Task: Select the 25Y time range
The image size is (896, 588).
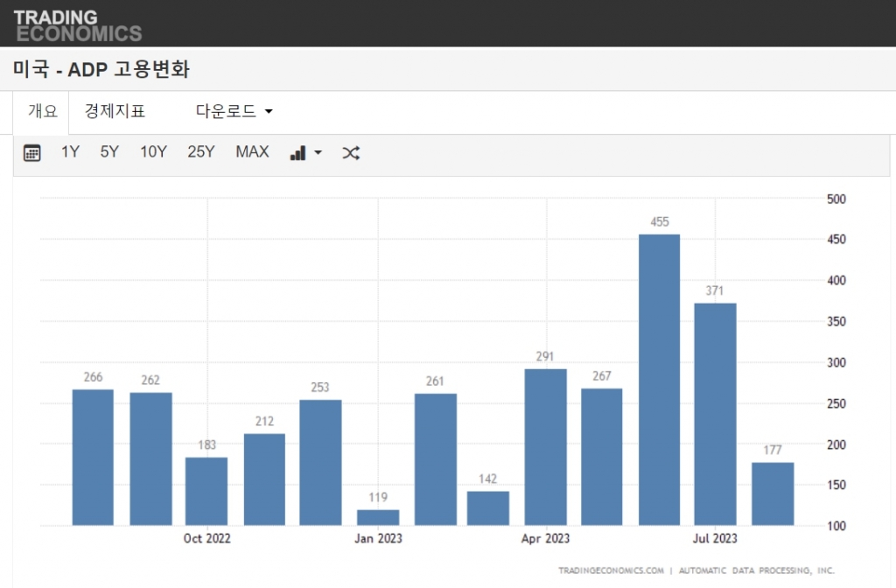Action: coord(200,152)
